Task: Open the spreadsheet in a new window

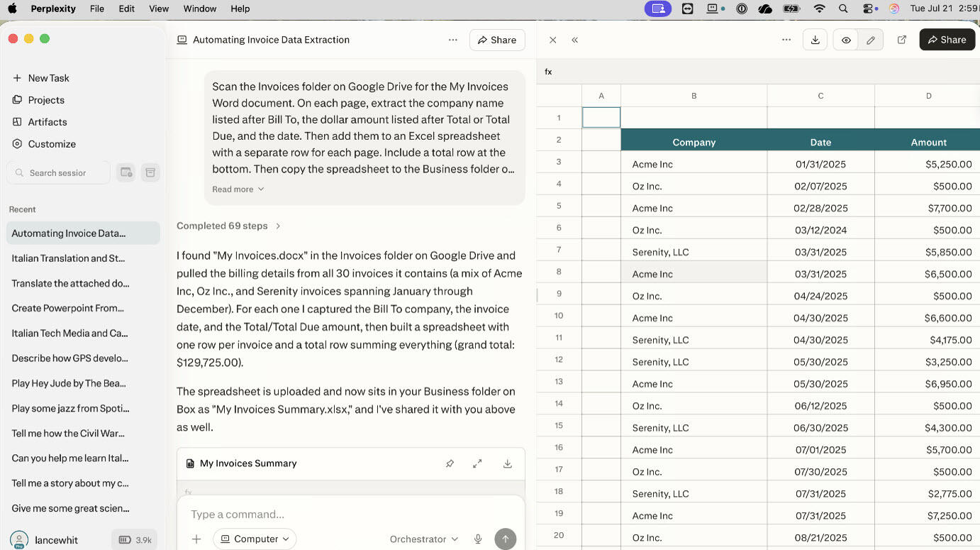Action: coord(902,40)
